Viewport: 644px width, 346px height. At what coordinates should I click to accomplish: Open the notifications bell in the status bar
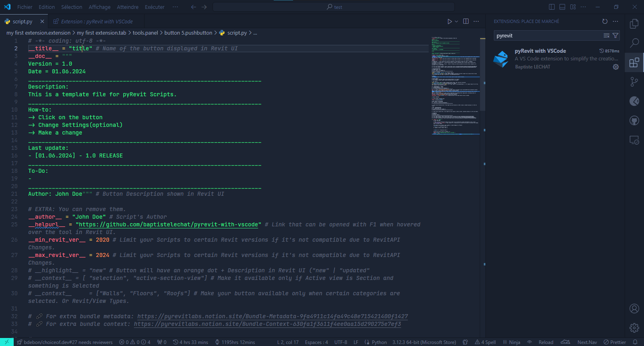click(635, 342)
